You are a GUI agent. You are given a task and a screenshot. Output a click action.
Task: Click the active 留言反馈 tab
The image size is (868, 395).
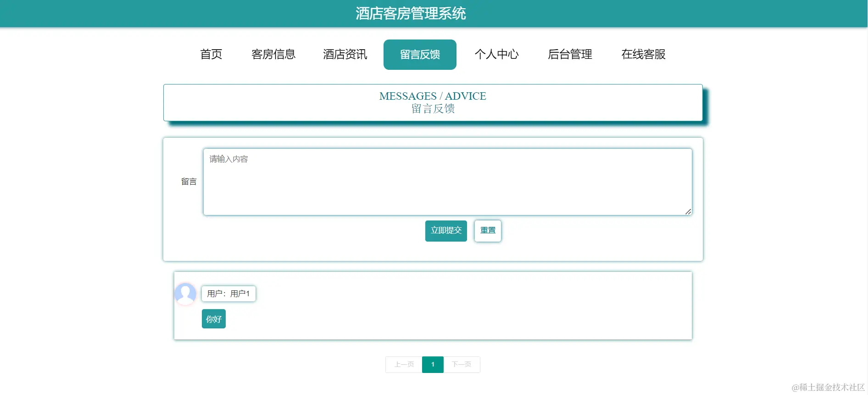(420, 55)
